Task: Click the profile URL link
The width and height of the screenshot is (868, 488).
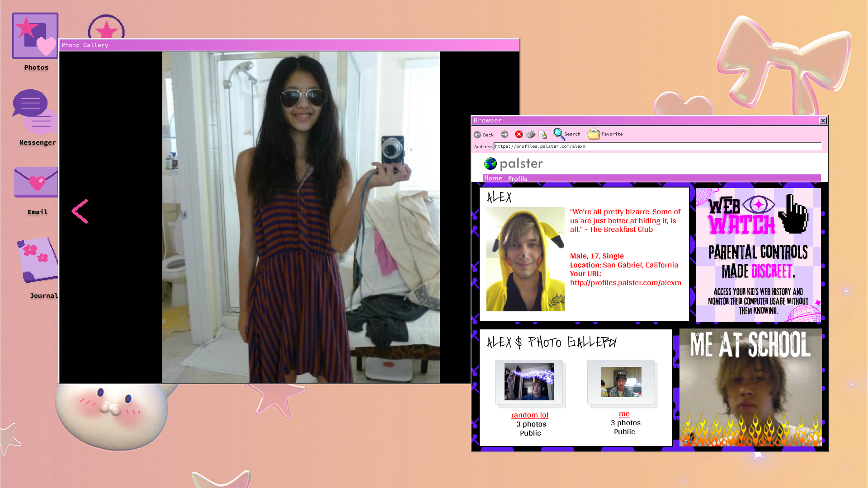Action: pos(625,282)
